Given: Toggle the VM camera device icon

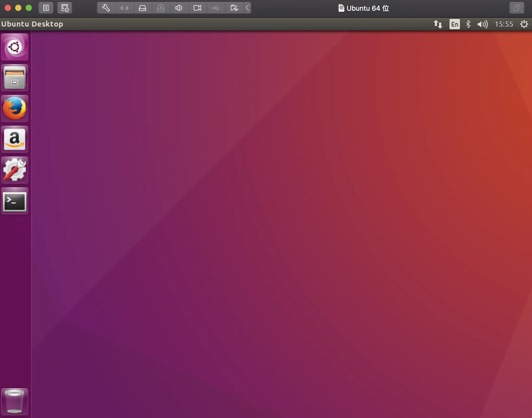Looking at the screenshot, I should 197,8.
